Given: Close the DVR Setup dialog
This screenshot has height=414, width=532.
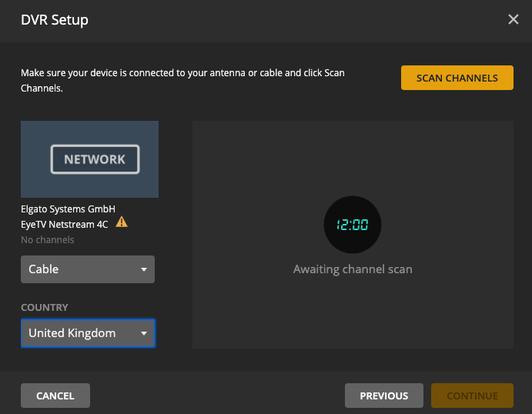Looking at the screenshot, I should pyautogui.click(x=514, y=20).
